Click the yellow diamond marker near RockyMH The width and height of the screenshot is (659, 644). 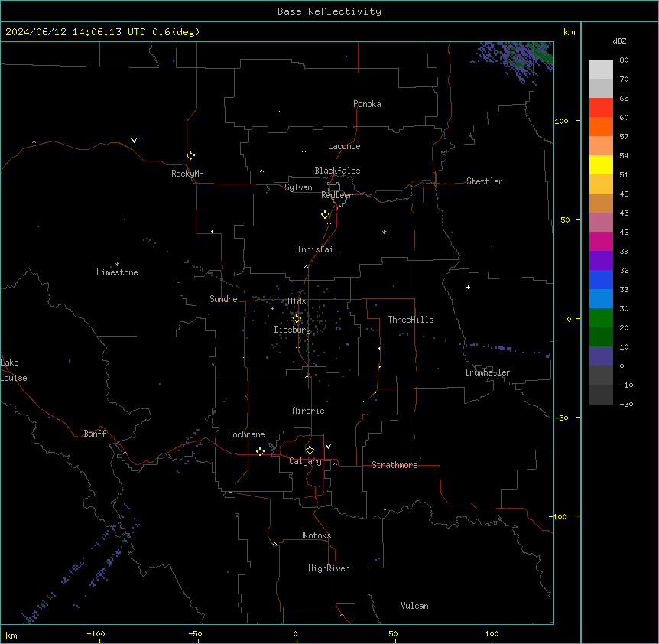coord(191,155)
